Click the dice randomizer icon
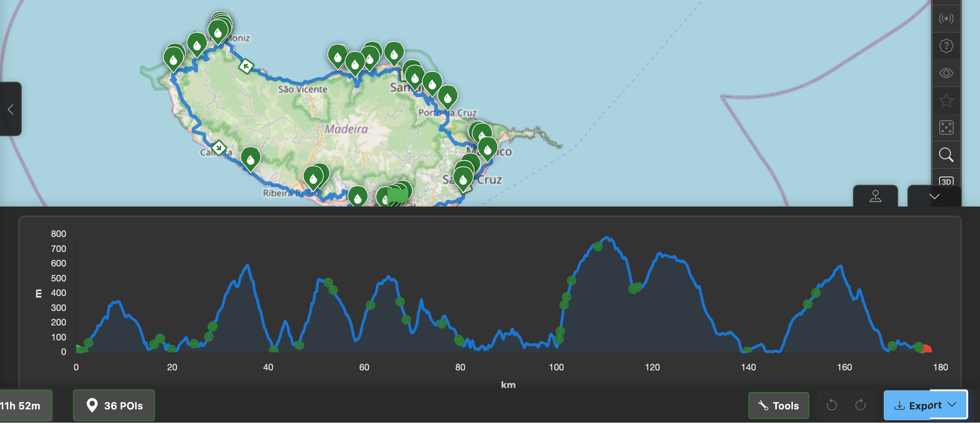 946,128
